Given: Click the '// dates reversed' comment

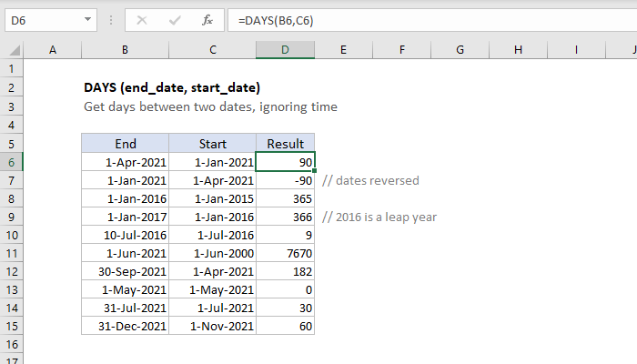Looking at the screenshot, I should pos(370,180).
